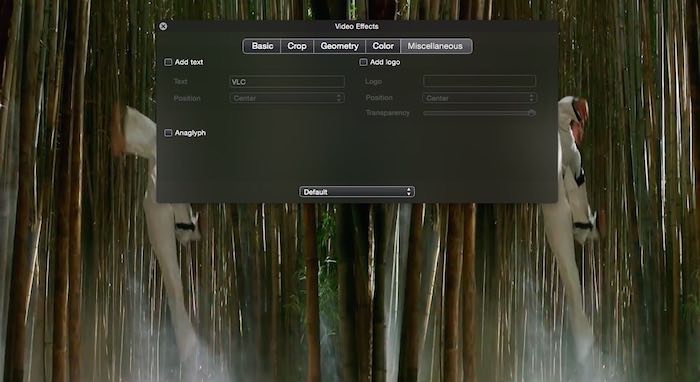Image resolution: width=700 pixels, height=382 pixels.
Task: Switch to the Basic tab
Action: pyautogui.click(x=262, y=46)
